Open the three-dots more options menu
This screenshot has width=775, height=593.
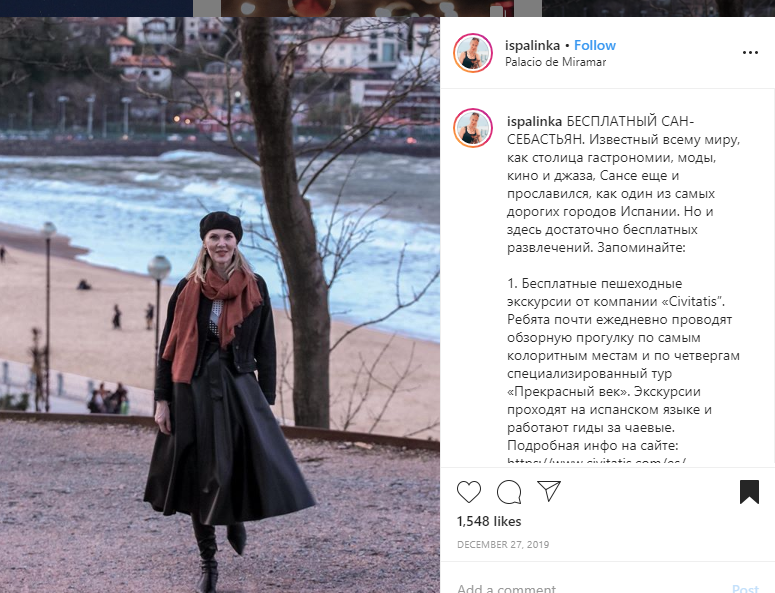(750, 52)
